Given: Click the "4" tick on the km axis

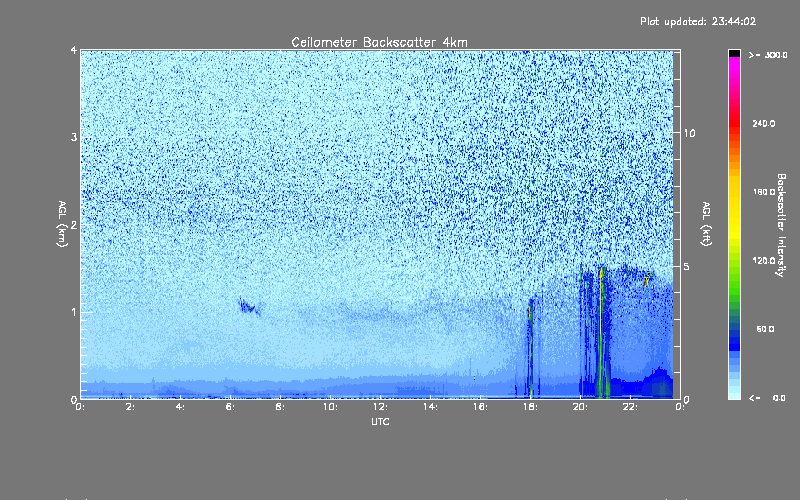Looking at the screenshot, I should point(74,50).
